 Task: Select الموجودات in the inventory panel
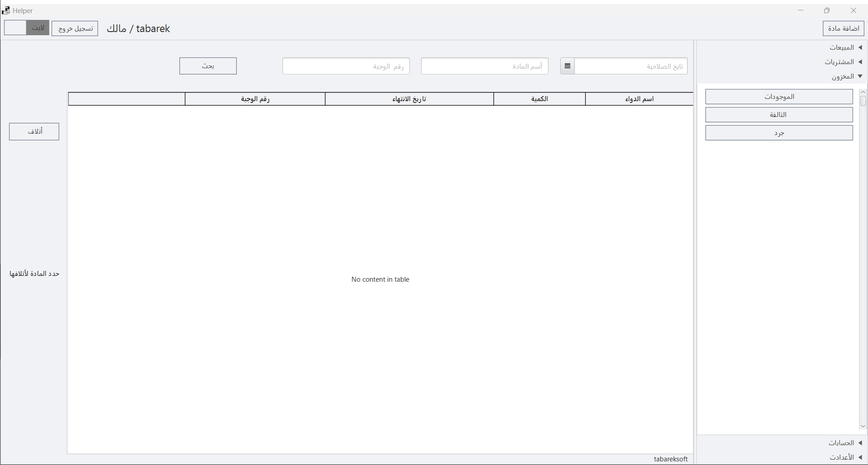779,96
